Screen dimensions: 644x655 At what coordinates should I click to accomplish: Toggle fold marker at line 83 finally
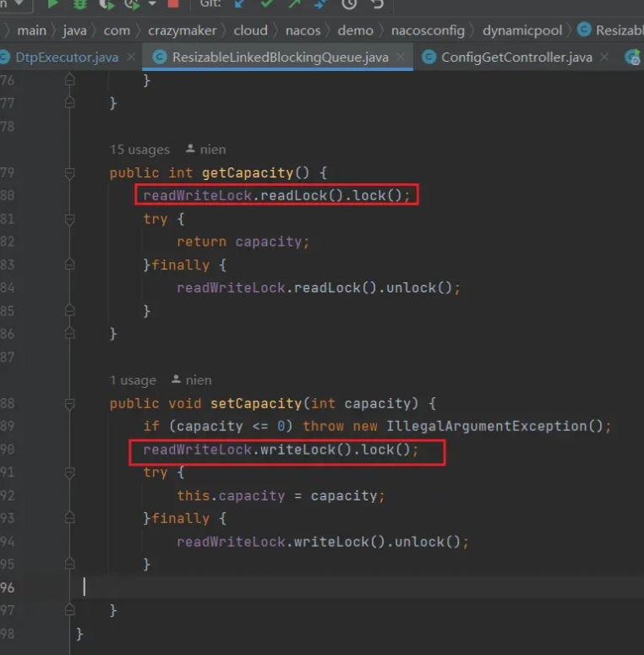[x=70, y=265]
